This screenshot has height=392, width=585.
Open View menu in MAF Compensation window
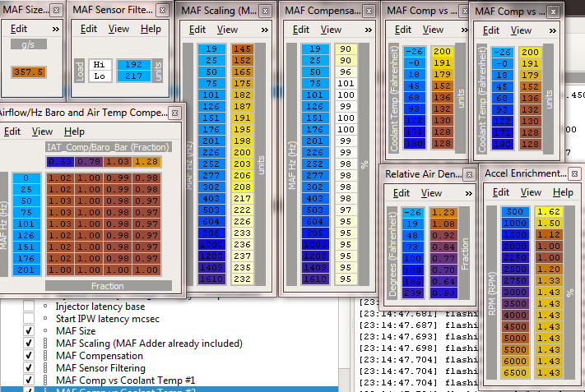(331, 30)
